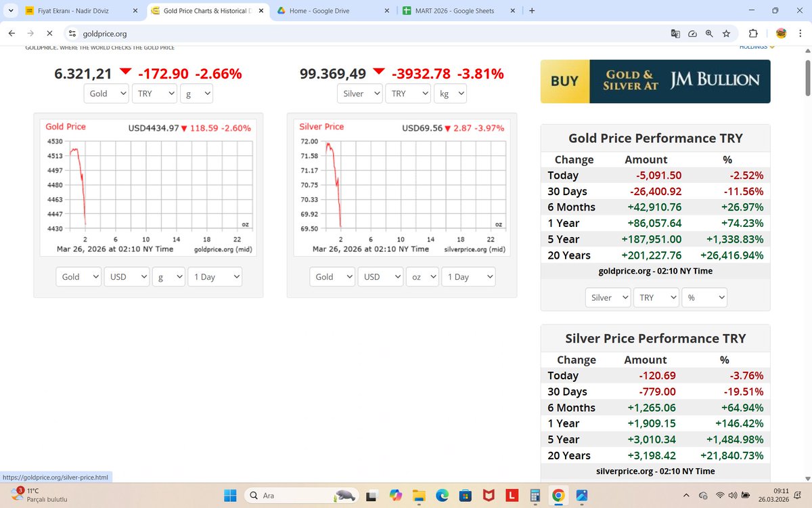Go back with the browser back arrow

[12, 33]
